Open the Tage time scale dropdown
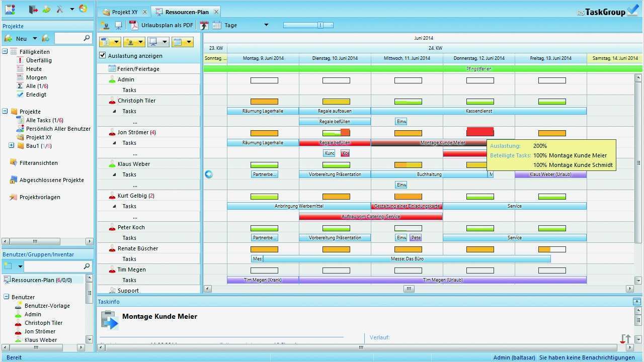644x362 pixels. point(267,25)
